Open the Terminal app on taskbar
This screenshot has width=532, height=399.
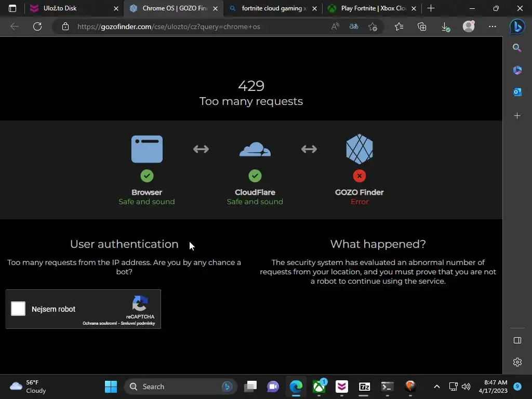coord(387,387)
